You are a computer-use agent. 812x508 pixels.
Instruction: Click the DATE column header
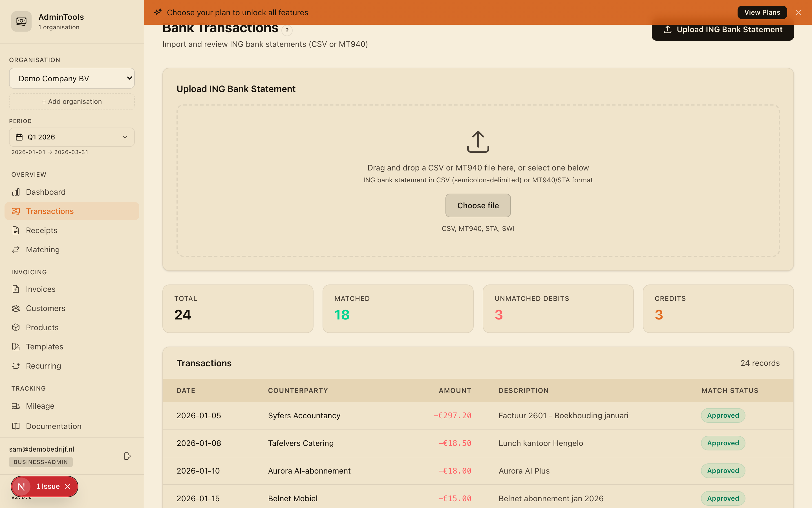coord(186,390)
